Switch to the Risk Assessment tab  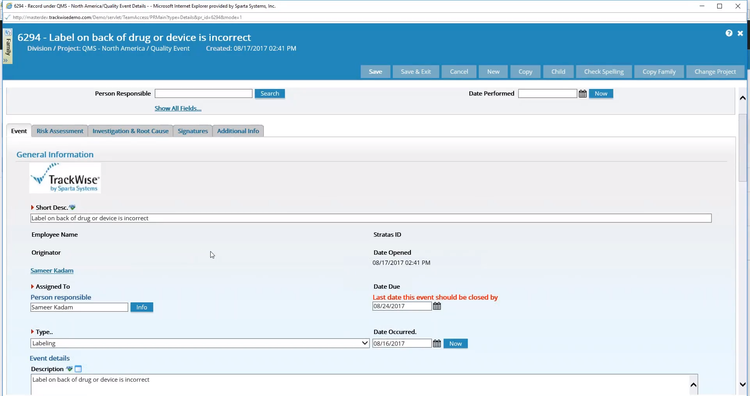tap(60, 131)
